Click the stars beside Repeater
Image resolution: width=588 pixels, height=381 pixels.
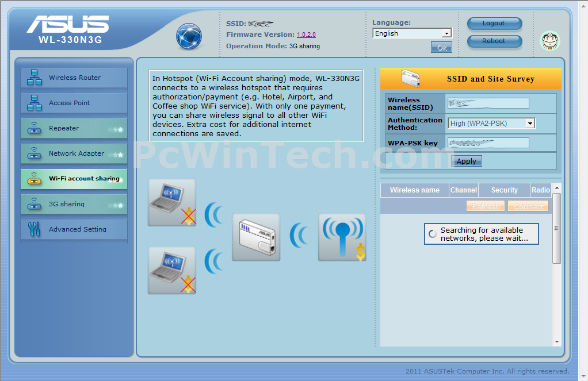point(116,130)
